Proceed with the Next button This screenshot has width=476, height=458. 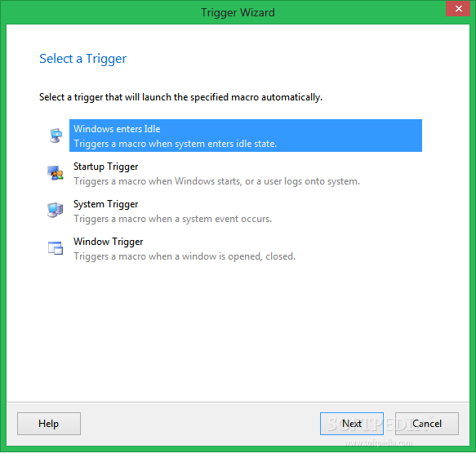[352, 424]
